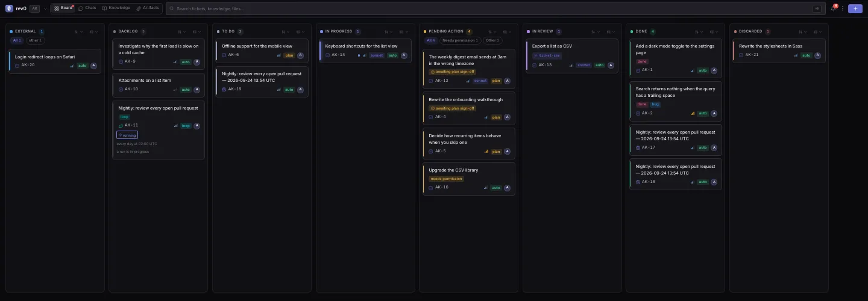Click status icon on ticket AK-20
Viewport: 868px width, 301px height.
coord(17,65)
